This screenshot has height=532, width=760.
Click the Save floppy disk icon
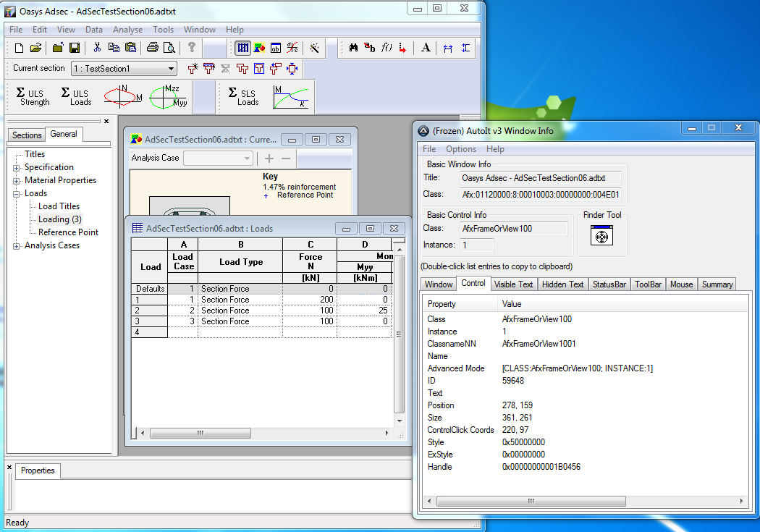[75, 48]
